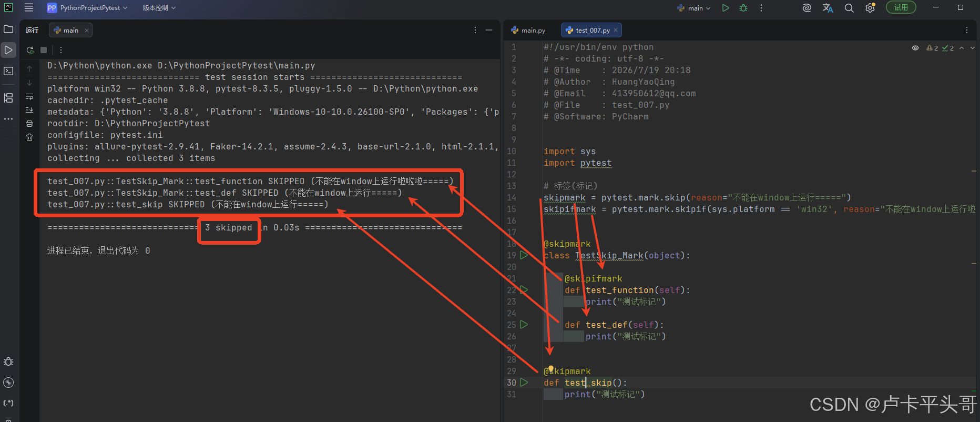Show intention actions light bulb at line 29
The image size is (980, 422).
click(550, 369)
